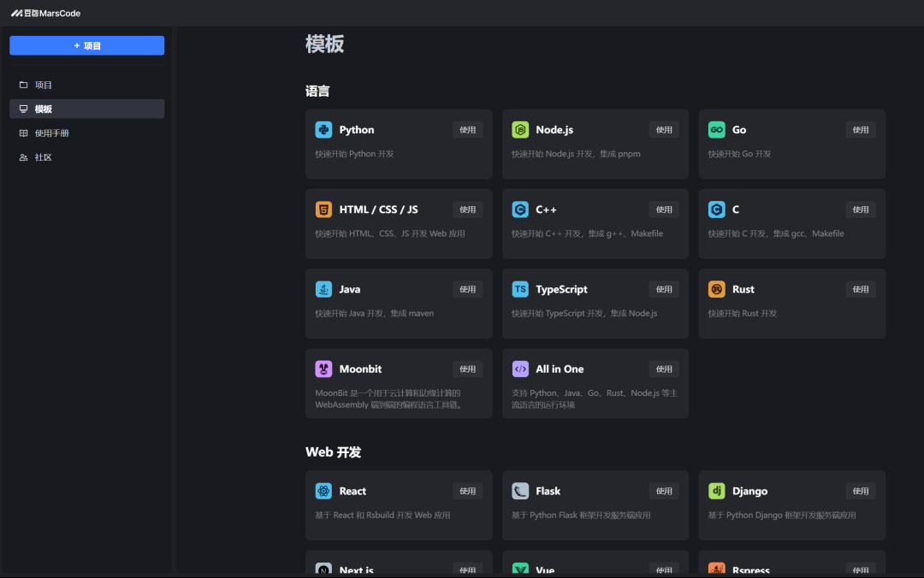The height and width of the screenshot is (578, 924).
Task: Click the Web 开发 section heading
Action: click(x=334, y=452)
